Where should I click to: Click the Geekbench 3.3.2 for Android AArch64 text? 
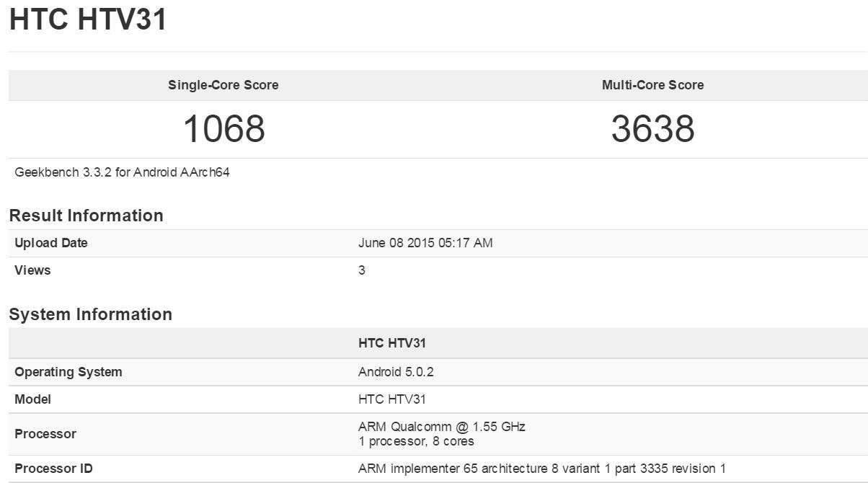(x=122, y=172)
